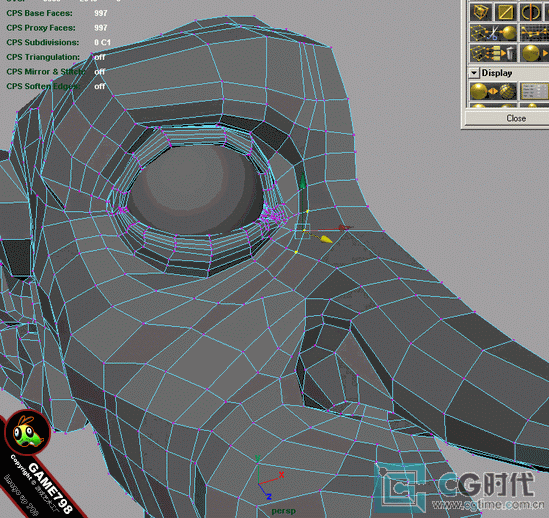
Task: Toggle proxy and smooth sphere display icon
Action: [x=493, y=91]
